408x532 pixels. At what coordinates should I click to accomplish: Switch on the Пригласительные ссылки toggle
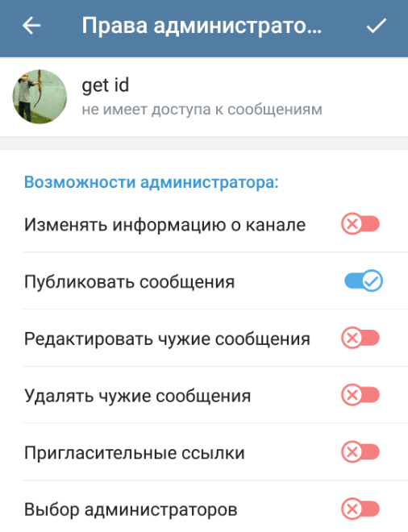click(360, 452)
